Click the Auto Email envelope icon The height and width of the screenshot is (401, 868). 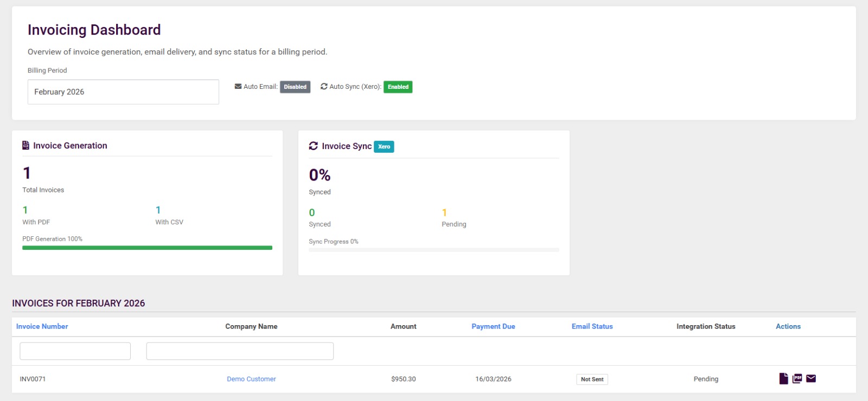238,87
